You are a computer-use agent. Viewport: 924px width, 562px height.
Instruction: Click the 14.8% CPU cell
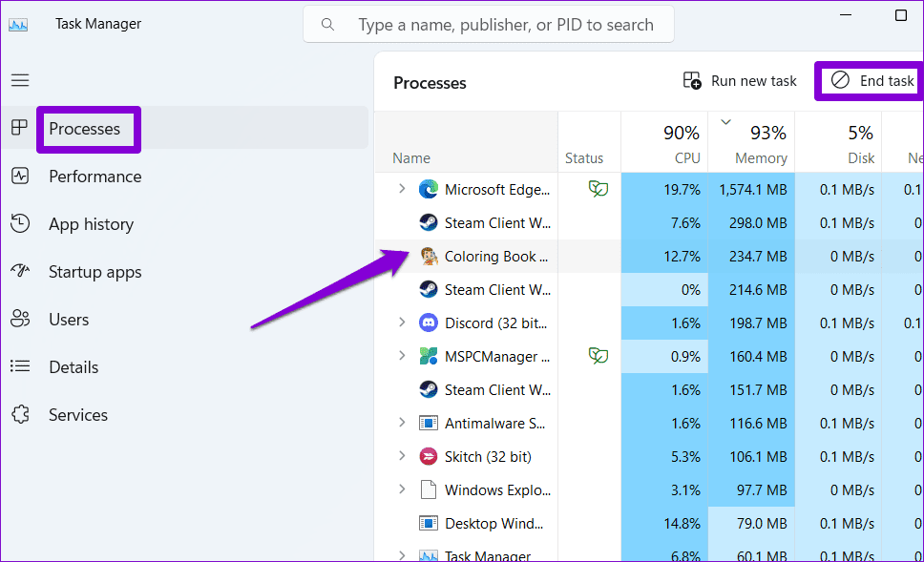(x=664, y=523)
